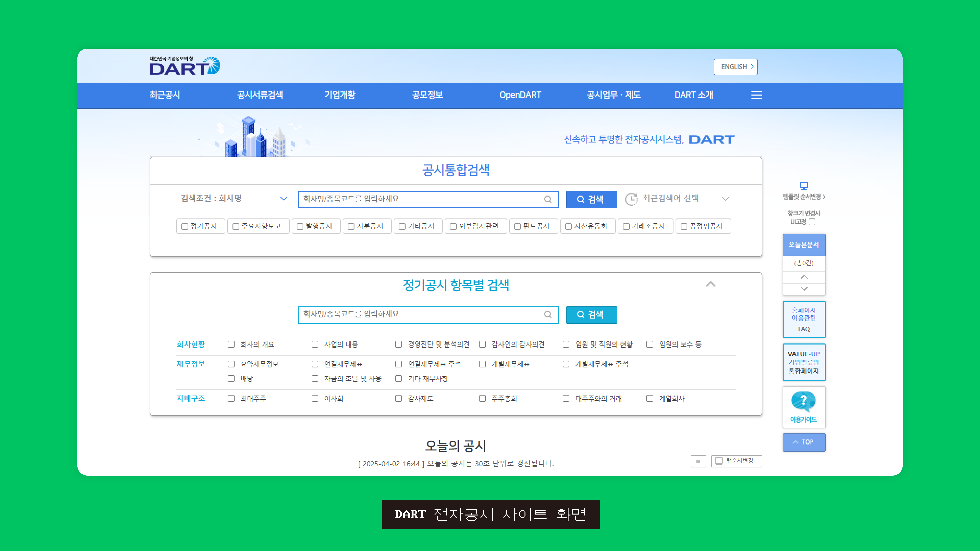980x551 pixels.
Task: Open VALUE-UP 기업밸류업 통합페이지 link
Action: [804, 362]
